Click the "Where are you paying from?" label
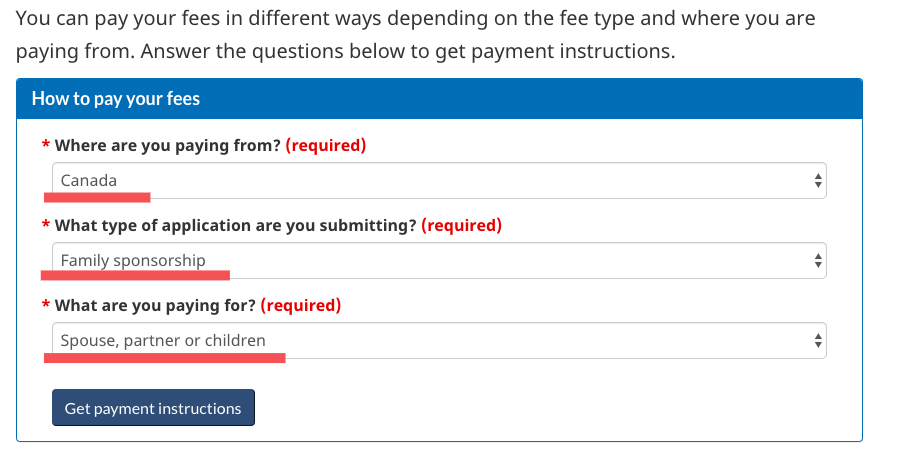The height and width of the screenshot is (455, 906). (168, 145)
